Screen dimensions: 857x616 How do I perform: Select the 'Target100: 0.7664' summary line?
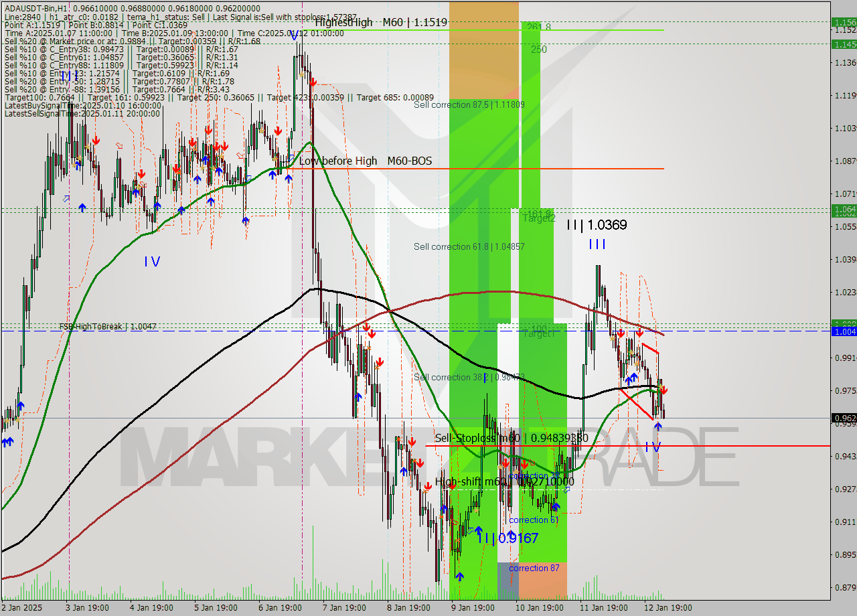tap(219, 98)
